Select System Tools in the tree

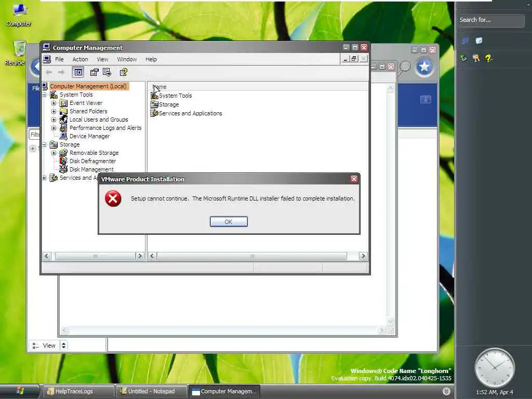[76, 95]
